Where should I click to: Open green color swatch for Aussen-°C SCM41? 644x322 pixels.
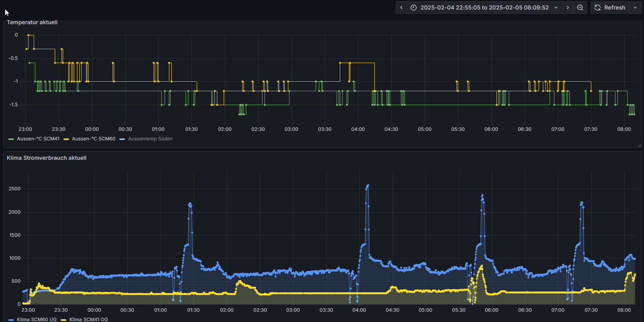(11, 139)
